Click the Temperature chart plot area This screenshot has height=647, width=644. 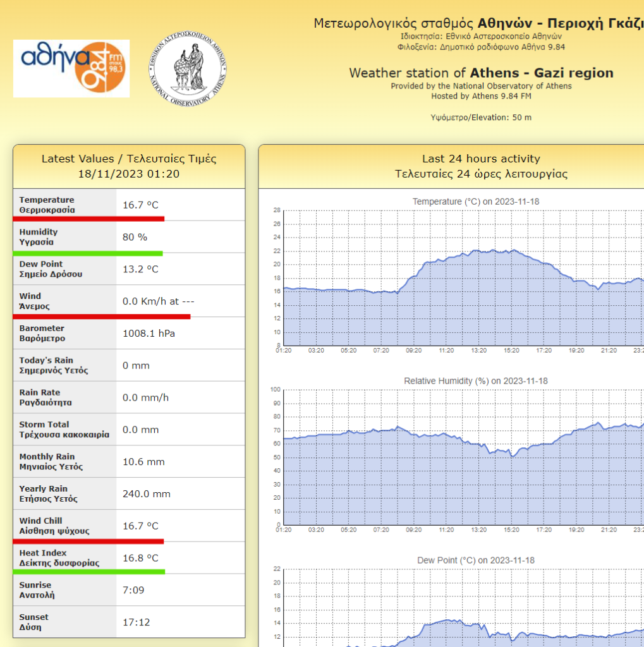click(x=464, y=278)
